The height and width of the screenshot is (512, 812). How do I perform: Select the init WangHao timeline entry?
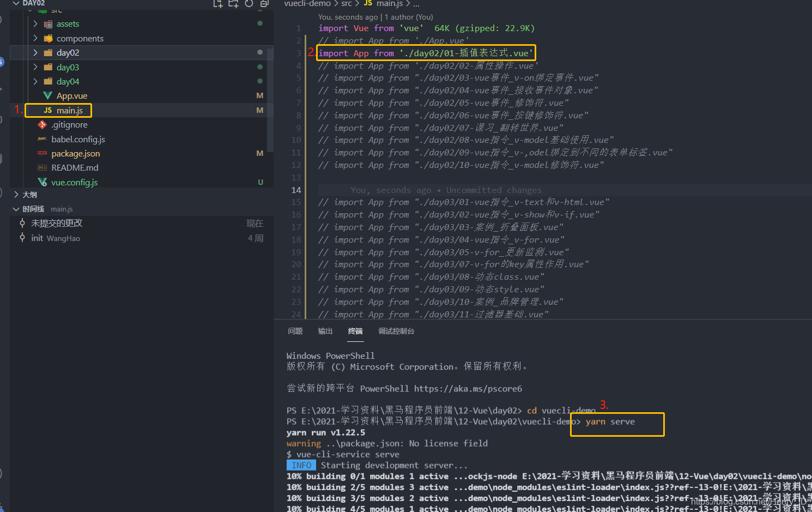(x=141, y=238)
